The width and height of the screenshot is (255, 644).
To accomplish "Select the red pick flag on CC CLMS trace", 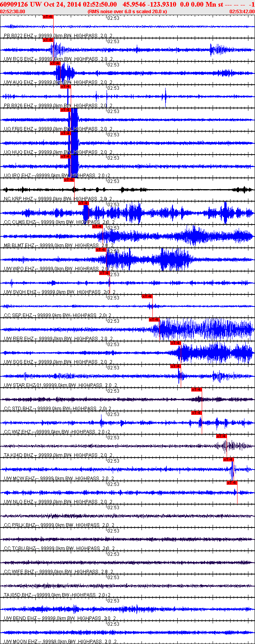I will coord(83,203).
